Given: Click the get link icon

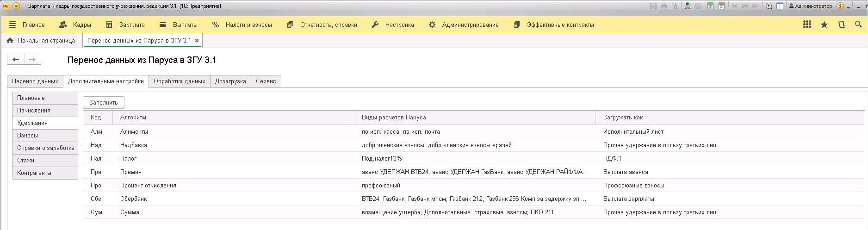Looking at the screenshot, I should [688, 6].
